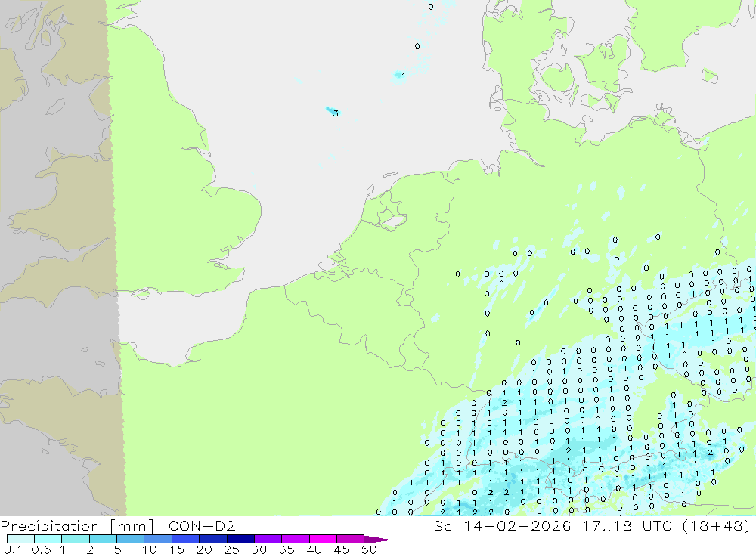This screenshot has height=554, width=756.
Task: Click the precipitation value '3' over the North Sea
Action: coord(336,114)
